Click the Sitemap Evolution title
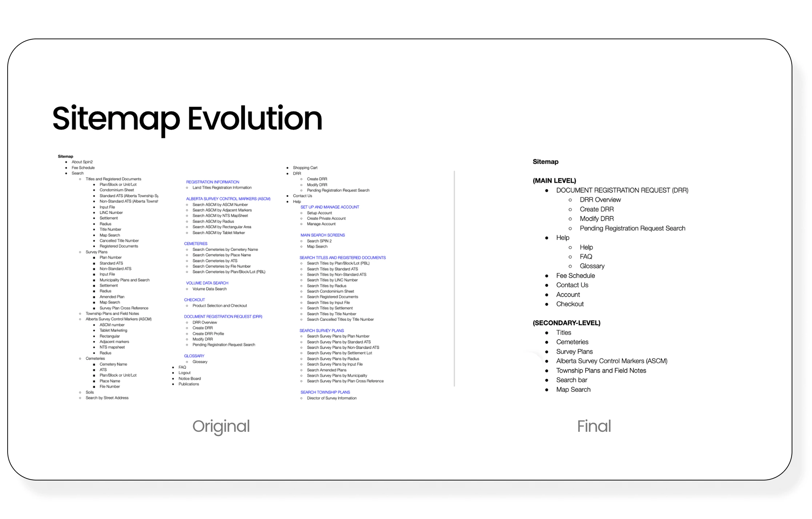 click(x=187, y=118)
